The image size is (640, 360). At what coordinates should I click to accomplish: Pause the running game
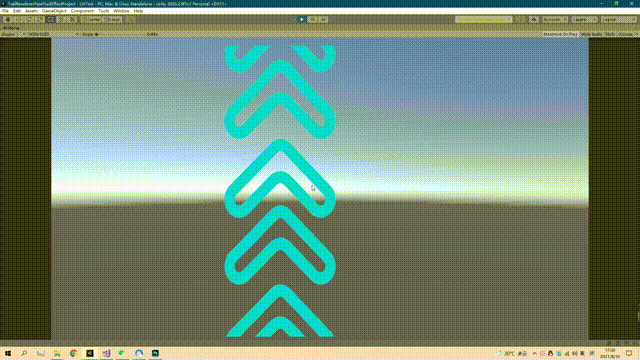(x=312, y=19)
